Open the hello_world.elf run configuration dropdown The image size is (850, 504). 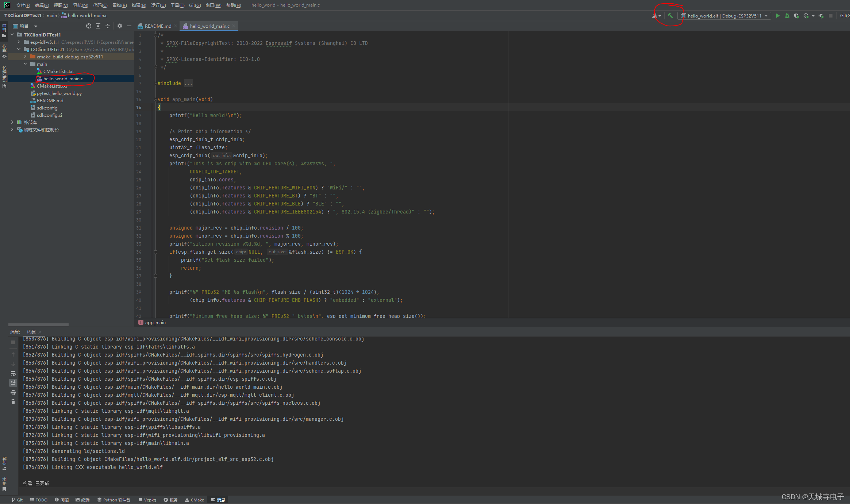click(724, 16)
